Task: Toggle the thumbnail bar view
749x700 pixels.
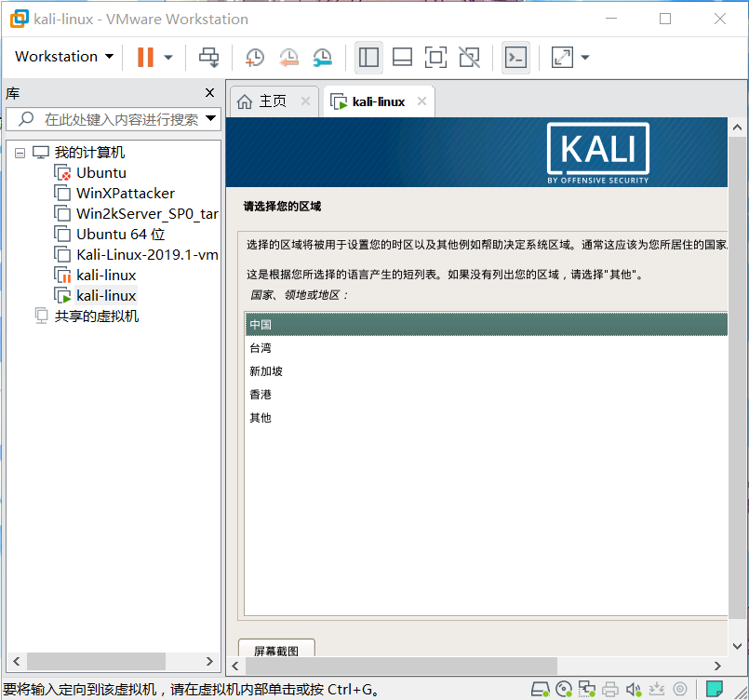Action: point(402,58)
